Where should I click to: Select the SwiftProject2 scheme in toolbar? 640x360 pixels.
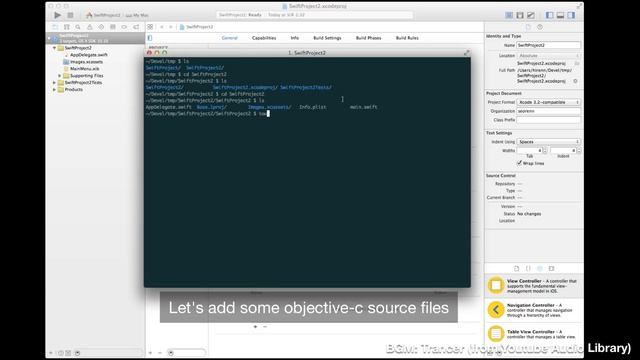pyautogui.click(x=104, y=15)
